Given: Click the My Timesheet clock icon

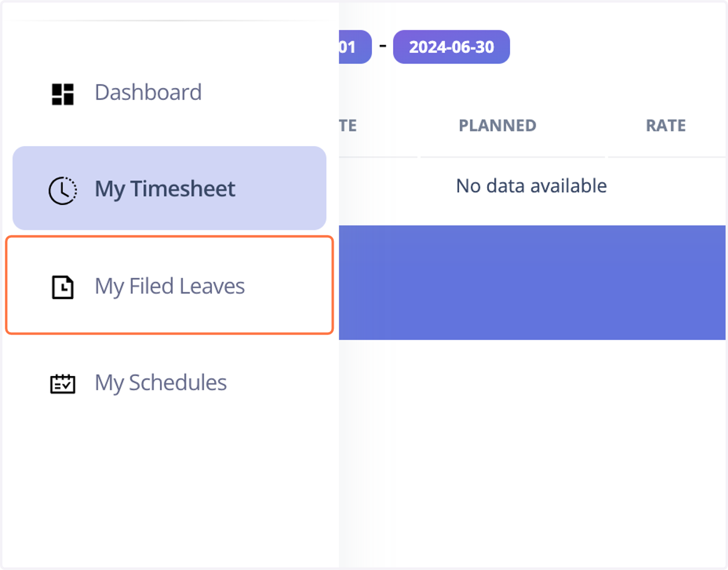Looking at the screenshot, I should coord(62,191).
